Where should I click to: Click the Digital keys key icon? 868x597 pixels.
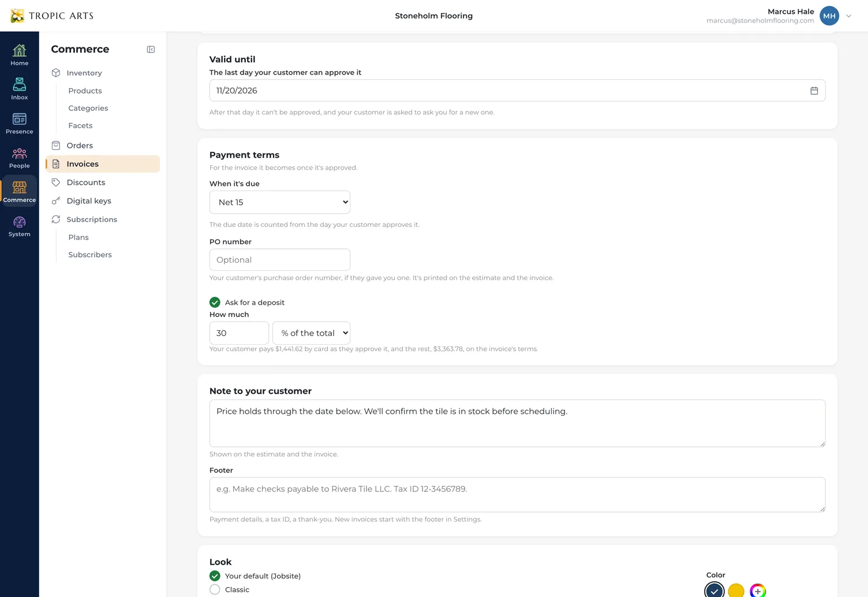(x=56, y=201)
